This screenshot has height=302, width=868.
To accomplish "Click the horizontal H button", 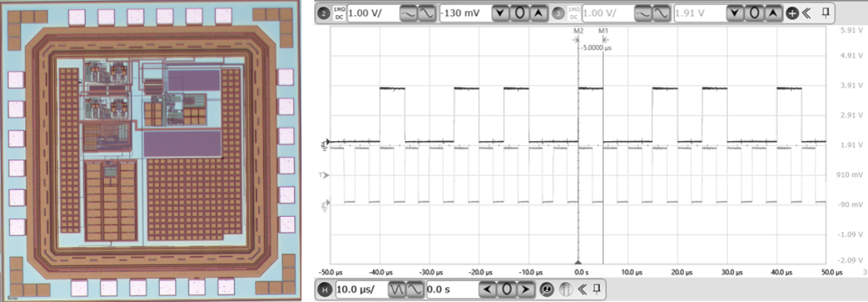I will click(x=324, y=289).
